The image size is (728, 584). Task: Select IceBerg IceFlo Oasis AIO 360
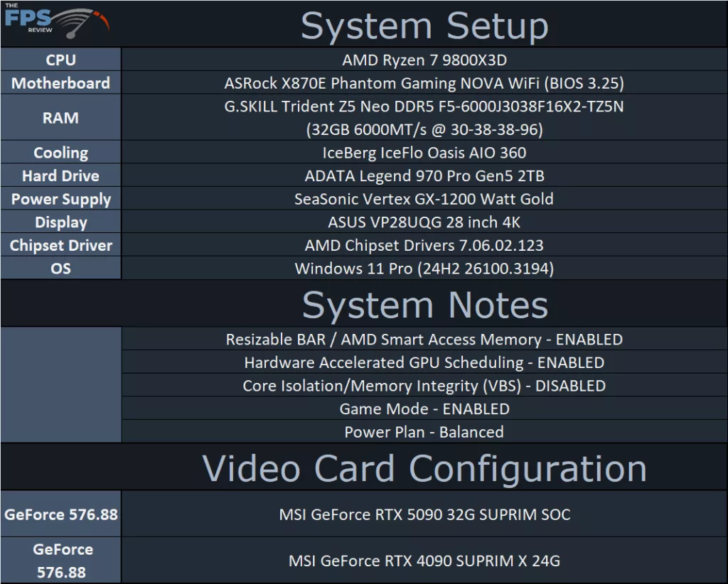coord(424,153)
